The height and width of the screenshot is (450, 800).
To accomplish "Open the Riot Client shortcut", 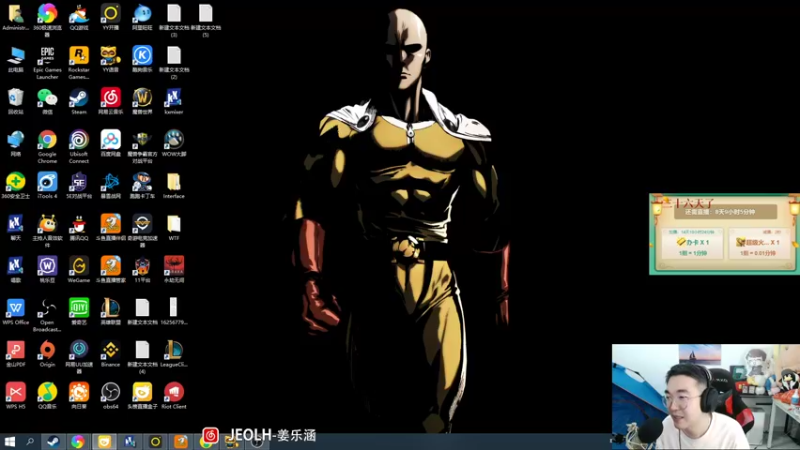I will [x=174, y=396].
